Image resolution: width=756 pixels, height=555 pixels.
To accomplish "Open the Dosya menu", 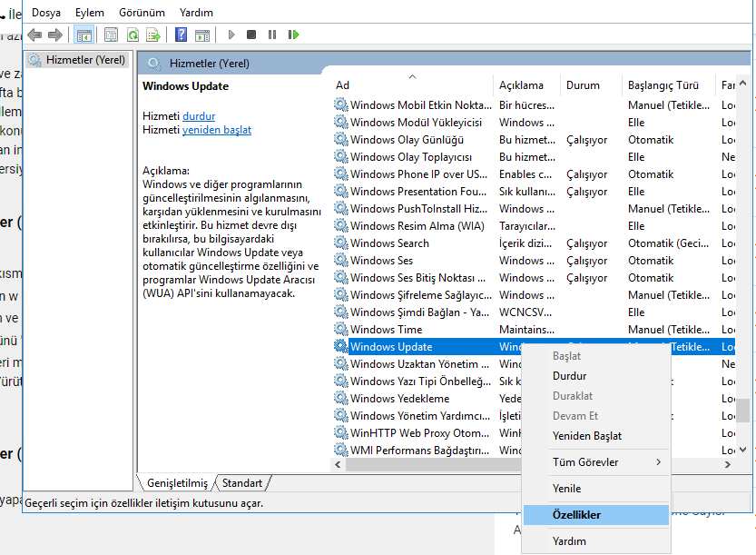I will (x=46, y=13).
